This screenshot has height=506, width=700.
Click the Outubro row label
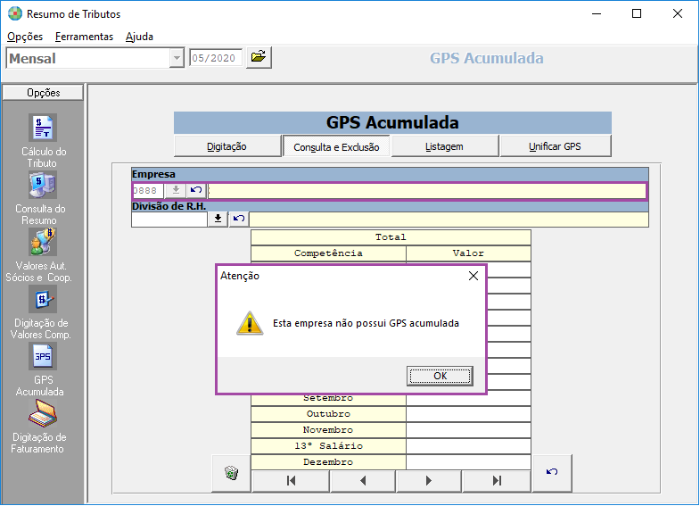point(328,414)
